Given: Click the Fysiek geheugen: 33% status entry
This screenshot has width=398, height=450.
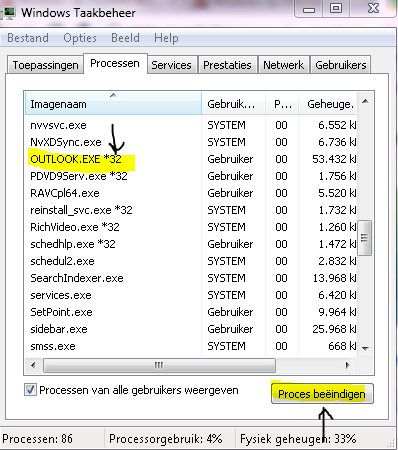Looking at the screenshot, I should tap(298, 439).
